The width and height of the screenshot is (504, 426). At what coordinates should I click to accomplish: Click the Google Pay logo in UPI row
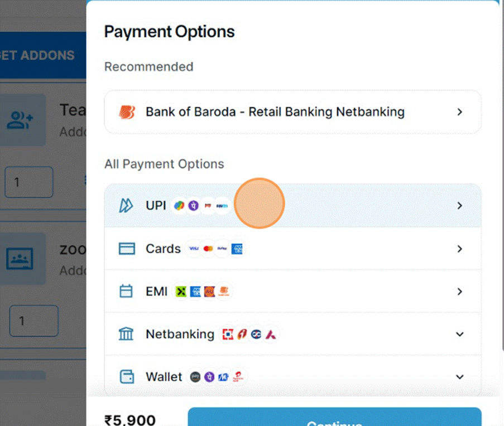[x=179, y=206]
